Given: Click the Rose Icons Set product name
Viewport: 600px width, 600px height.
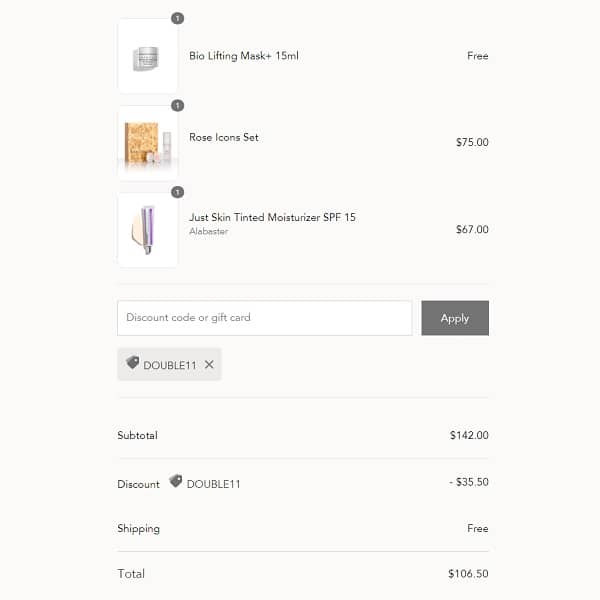Looking at the screenshot, I should click(x=224, y=137).
